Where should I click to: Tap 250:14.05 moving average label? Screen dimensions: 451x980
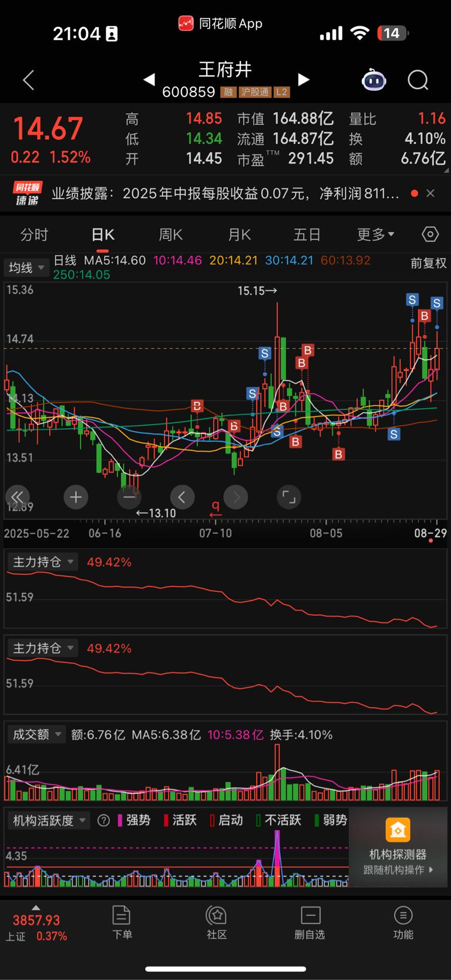click(82, 274)
